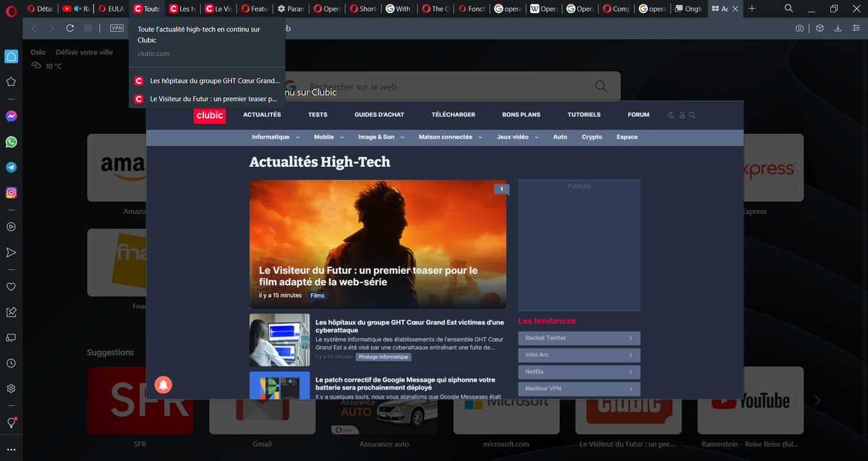Open WhatsApp in the sidebar
Screen dimensions: 868x461
[x=11, y=142]
